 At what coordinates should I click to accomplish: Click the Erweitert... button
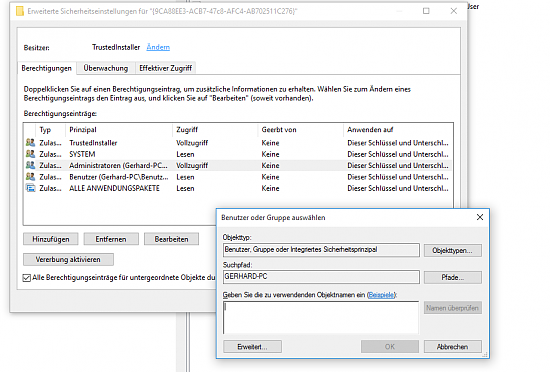point(252,347)
